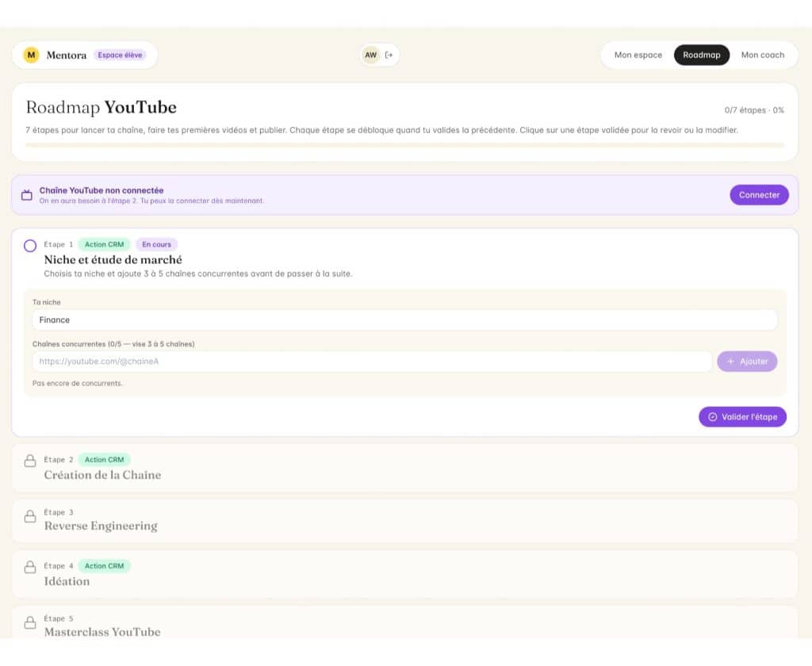The image size is (812, 666).
Task: Open the AW user avatar
Action: click(x=370, y=55)
